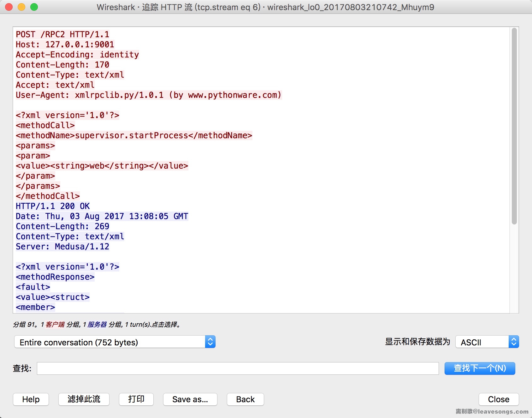Select the POST /RPC2 HTTP/1.1 request line
Viewport: 532px width, 418px height.
[62, 34]
